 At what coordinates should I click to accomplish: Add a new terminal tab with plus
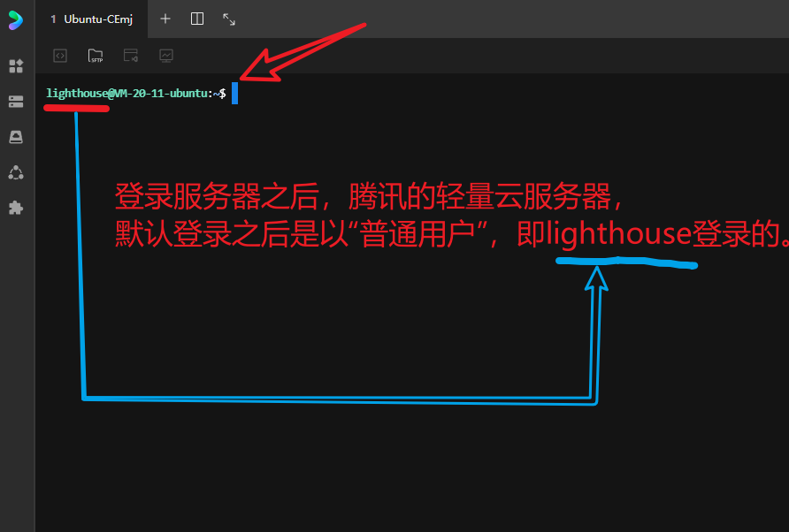tap(165, 19)
